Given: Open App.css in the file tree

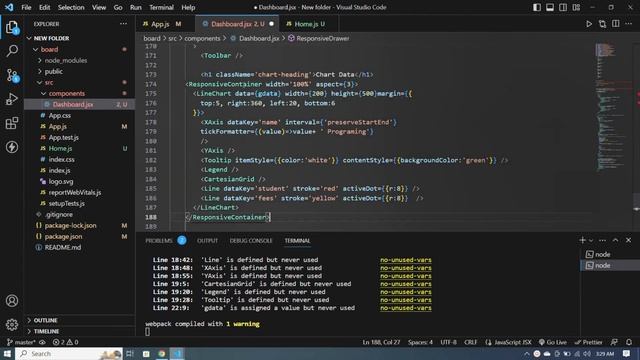Looking at the screenshot, I should tap(60, 116).
